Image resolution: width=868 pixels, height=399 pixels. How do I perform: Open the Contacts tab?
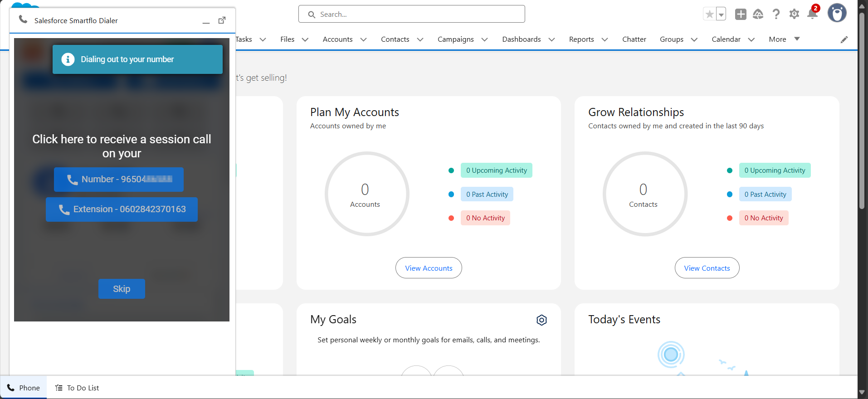pos(395,39)
